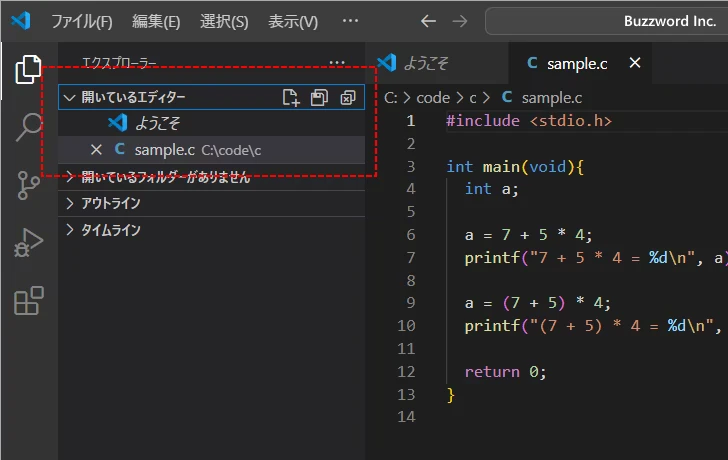Click the エクスプローラー panel title
Image resolution: width=728 pixels, height=460 pixels.
point(119,62)
